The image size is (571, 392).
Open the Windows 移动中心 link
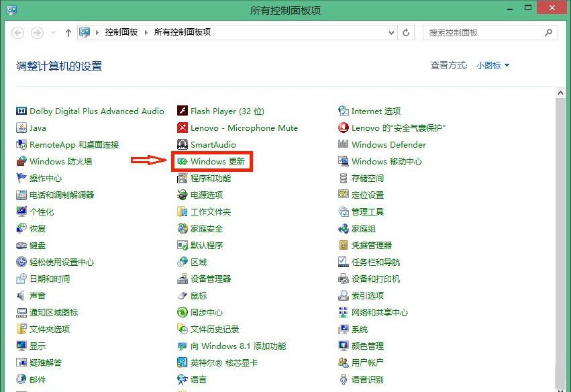pos(386,161)
